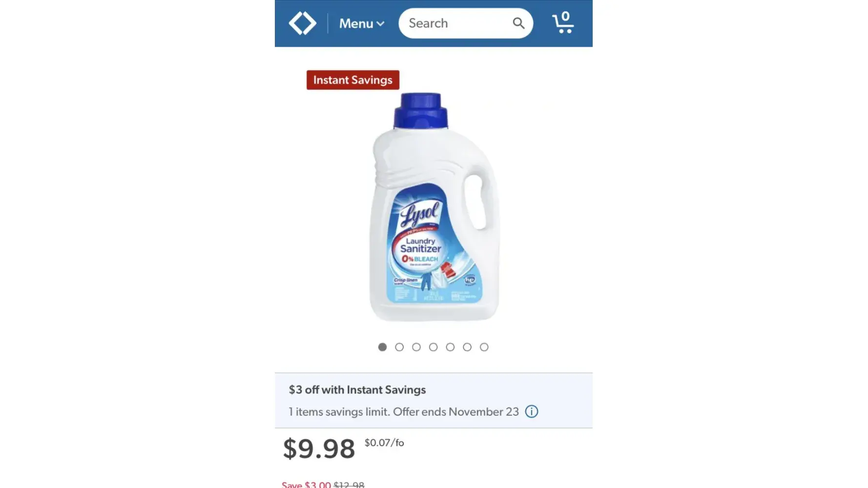The image size is (868, 488).
Task: Select the third carousel dot
Action: coord(416,347)
